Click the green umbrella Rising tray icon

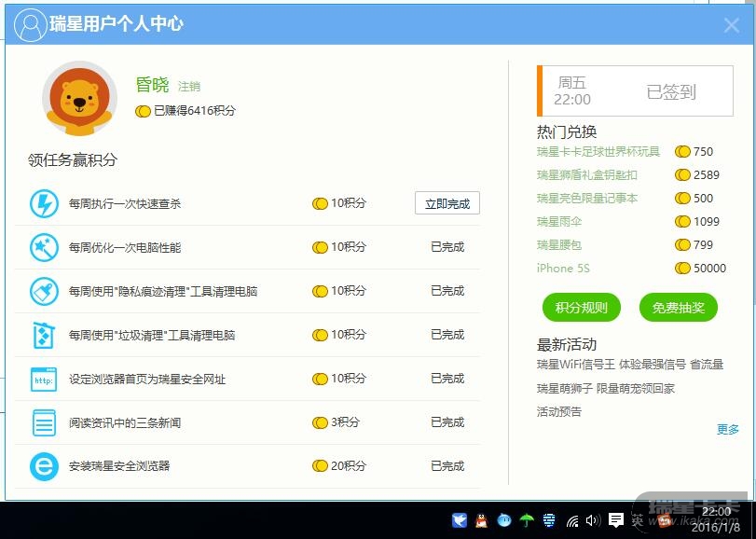click(527, 519)
